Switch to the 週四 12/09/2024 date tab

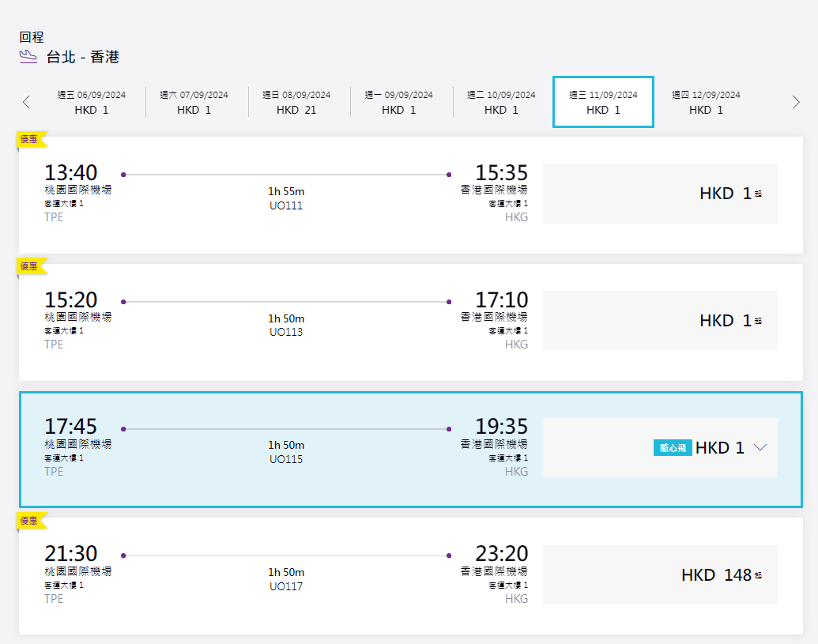click(706, 102)
